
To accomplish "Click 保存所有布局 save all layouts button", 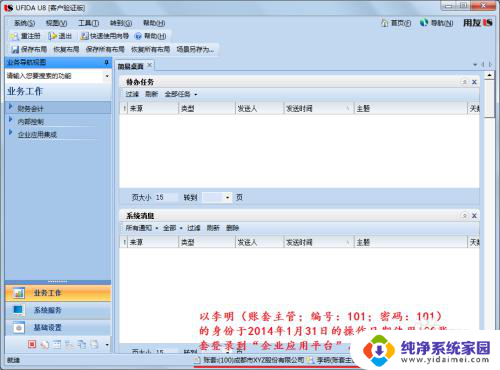I will 105,49.
